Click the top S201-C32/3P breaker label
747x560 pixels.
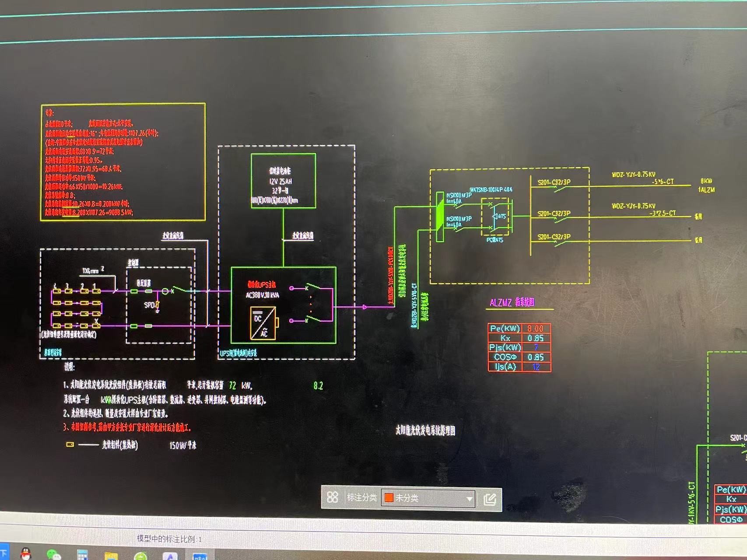(554, 182)
